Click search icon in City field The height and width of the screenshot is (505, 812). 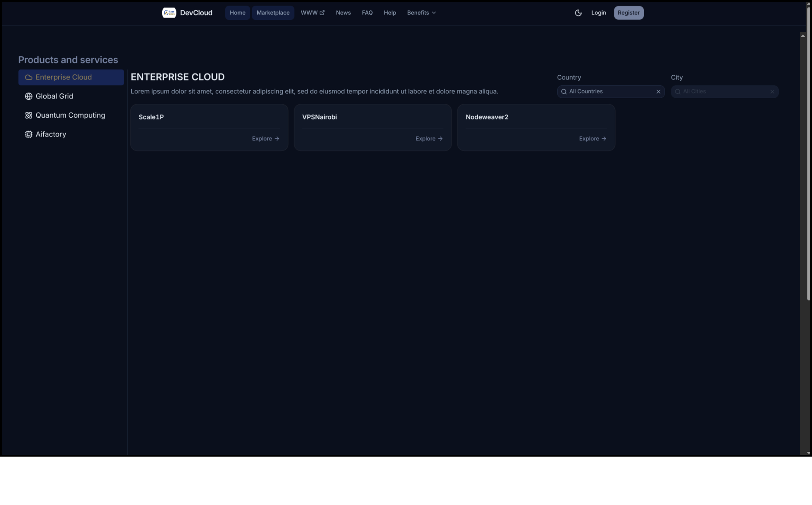[678, 92]
